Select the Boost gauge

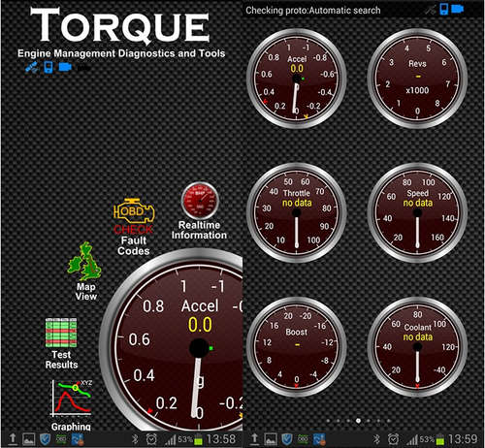[297, 347]
